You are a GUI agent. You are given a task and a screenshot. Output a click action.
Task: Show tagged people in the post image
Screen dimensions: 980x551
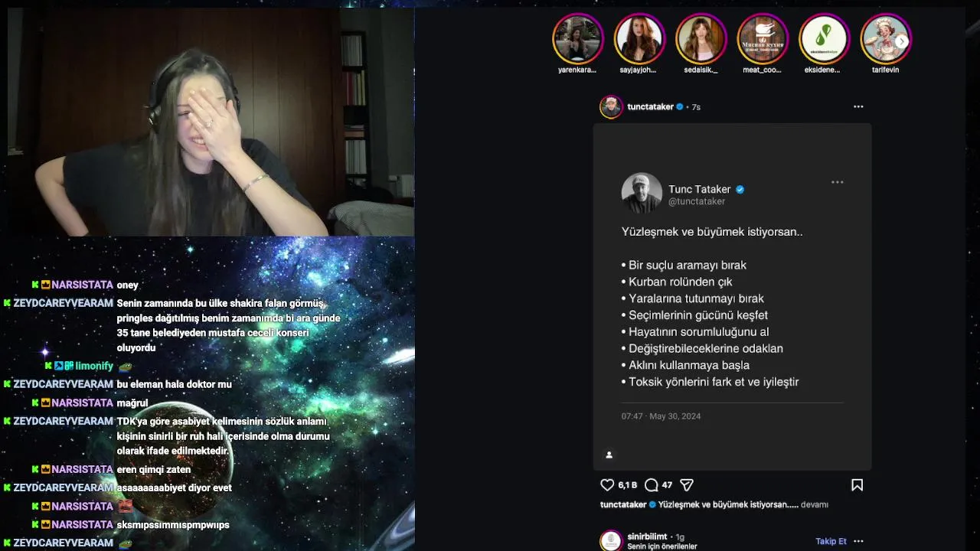[x=609, y=455]
